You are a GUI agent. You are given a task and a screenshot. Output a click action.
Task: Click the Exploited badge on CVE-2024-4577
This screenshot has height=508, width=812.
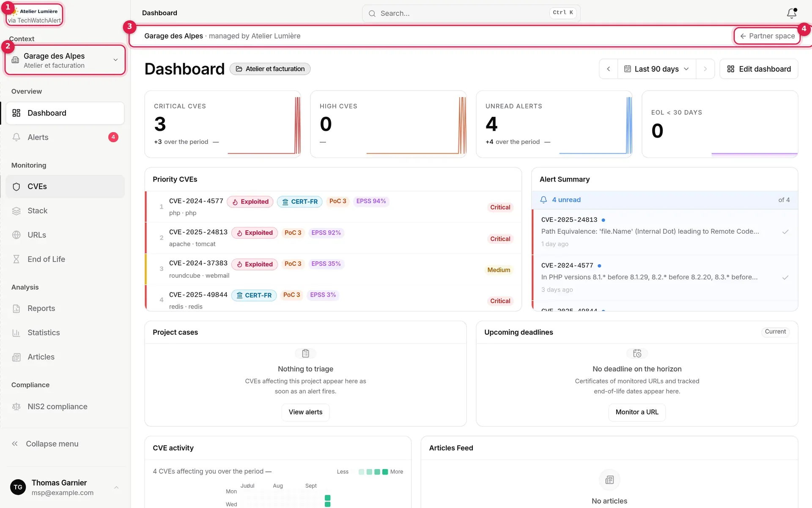coord(250,202)
